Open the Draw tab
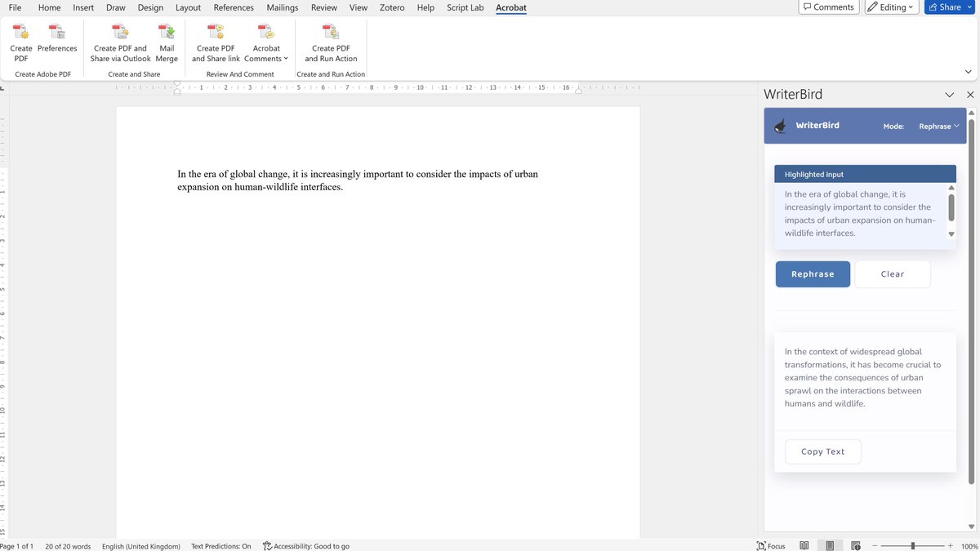The height and width of the screenshot is (551, 980). pyautogui.click(x=116, y=7)
